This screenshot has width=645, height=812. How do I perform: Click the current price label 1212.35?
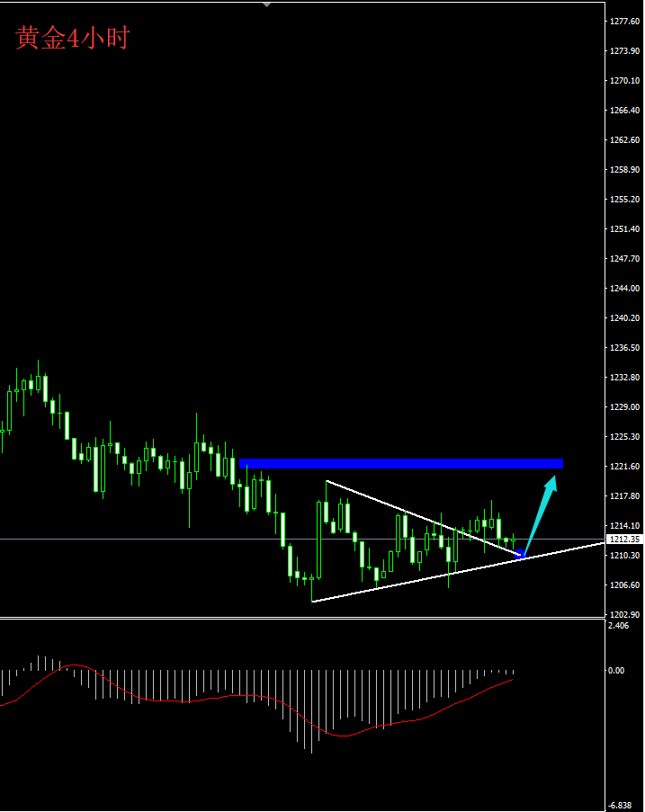pyautogui.click(x=624, y=540)
